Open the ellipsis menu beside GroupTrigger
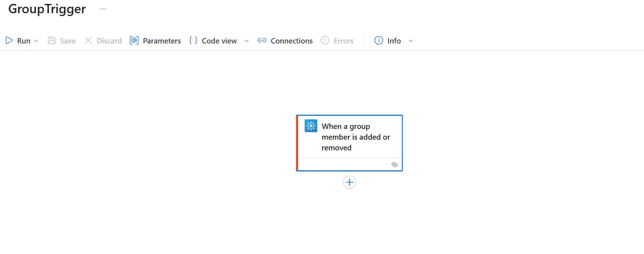This screenshot has width=644, height=254. (x=103, y=9)
